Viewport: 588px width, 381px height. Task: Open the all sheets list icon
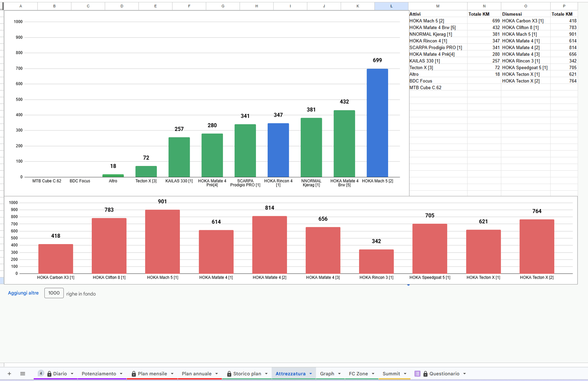point(23,374)
